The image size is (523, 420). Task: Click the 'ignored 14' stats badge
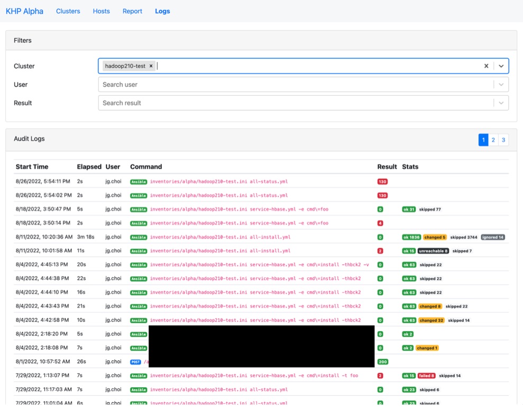(493, 237)
